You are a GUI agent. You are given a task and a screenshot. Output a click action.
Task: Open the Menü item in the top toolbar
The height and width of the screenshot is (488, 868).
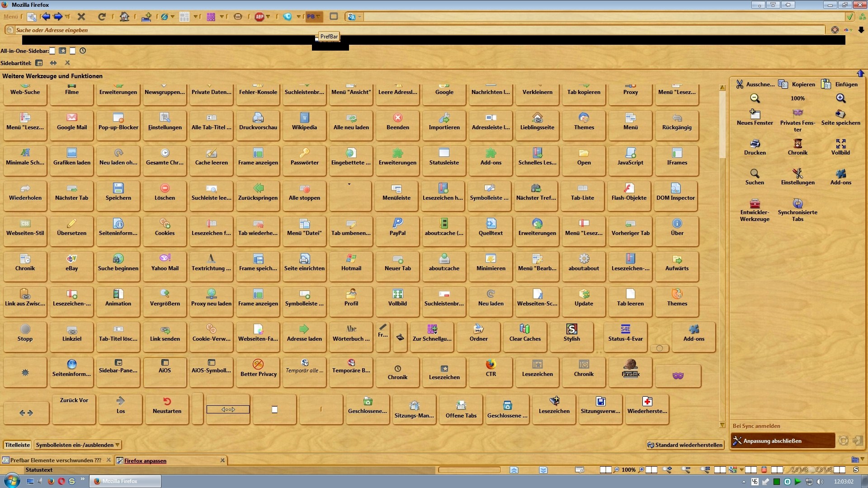pos(10,17)
